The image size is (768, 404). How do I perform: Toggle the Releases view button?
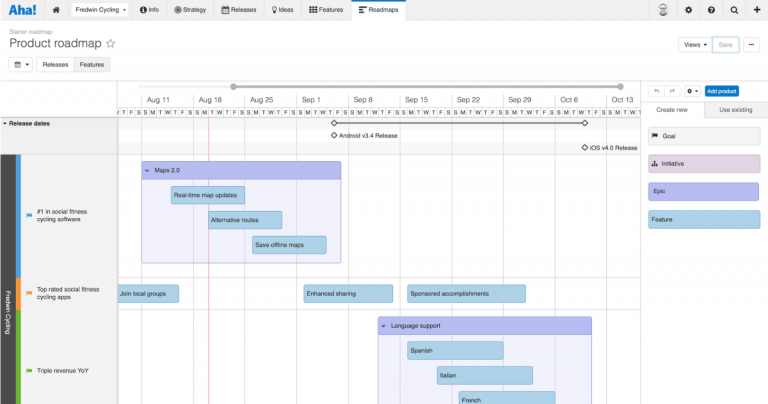tap(56, 64)
